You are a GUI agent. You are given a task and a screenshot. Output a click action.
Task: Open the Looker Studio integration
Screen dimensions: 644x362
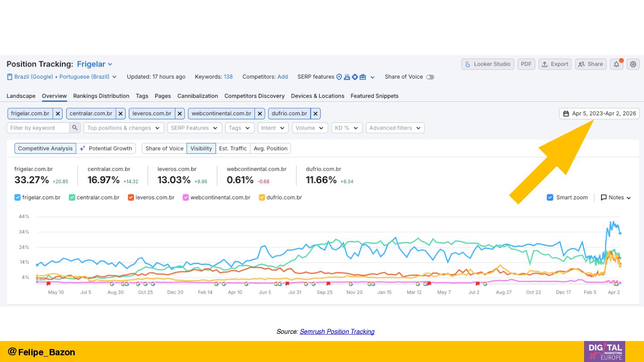(x=487, y=64)
